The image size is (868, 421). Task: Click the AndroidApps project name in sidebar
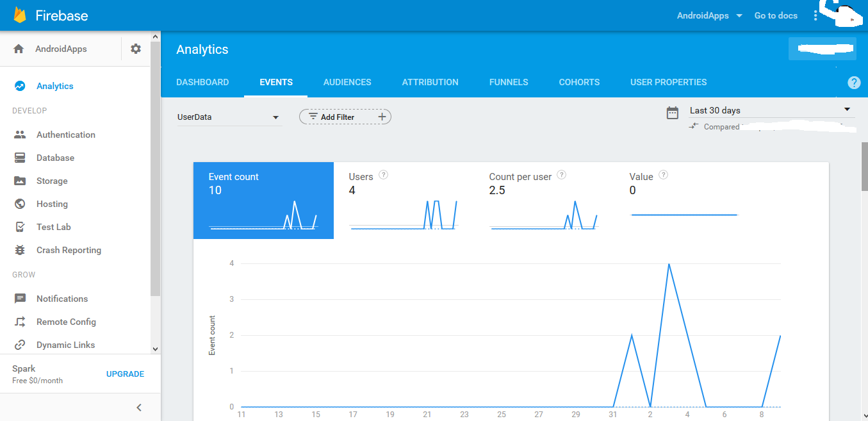pos(61,49)
